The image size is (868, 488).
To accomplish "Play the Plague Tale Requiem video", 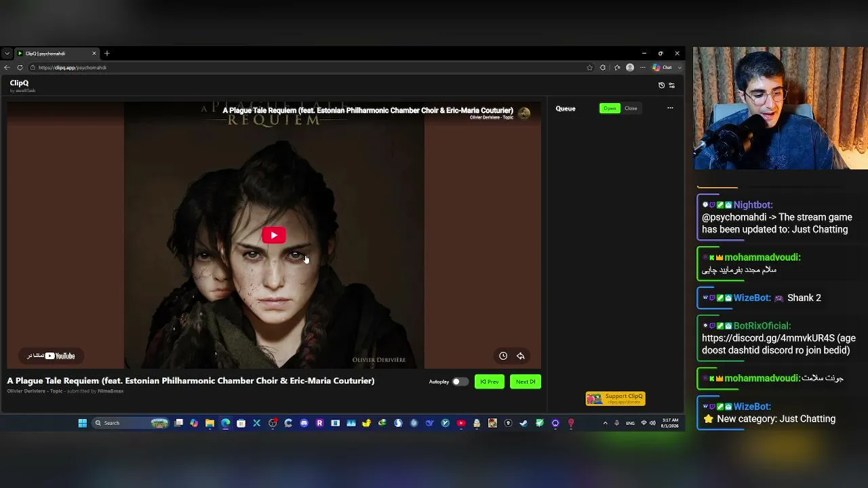I will point(274,235).
